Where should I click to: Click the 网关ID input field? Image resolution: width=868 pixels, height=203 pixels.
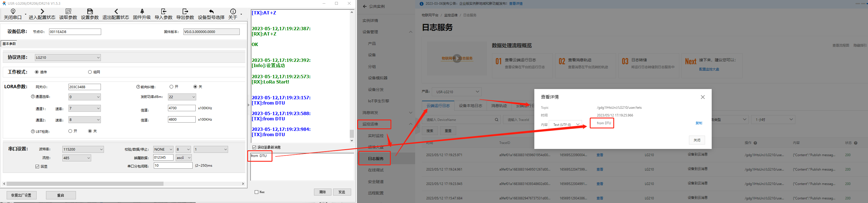(85, 87)
